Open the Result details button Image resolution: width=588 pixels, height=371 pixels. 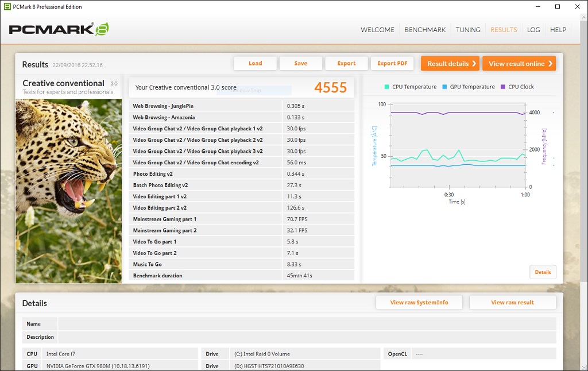(x=450, y=64)
